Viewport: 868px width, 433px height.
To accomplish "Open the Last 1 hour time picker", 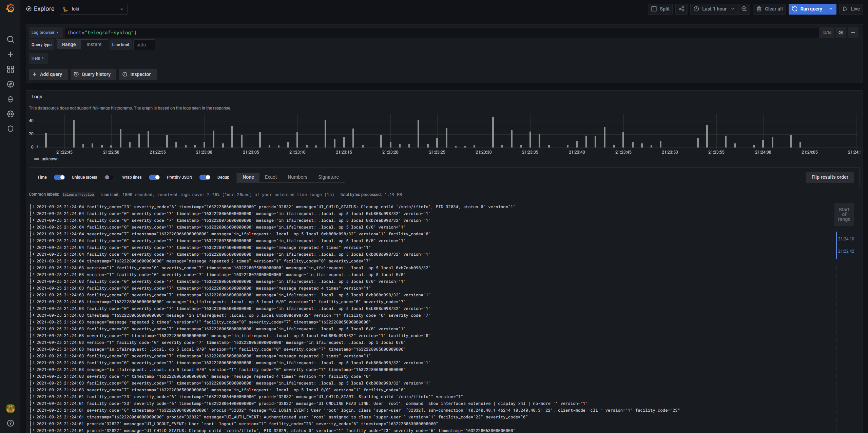I will point(714,9).
